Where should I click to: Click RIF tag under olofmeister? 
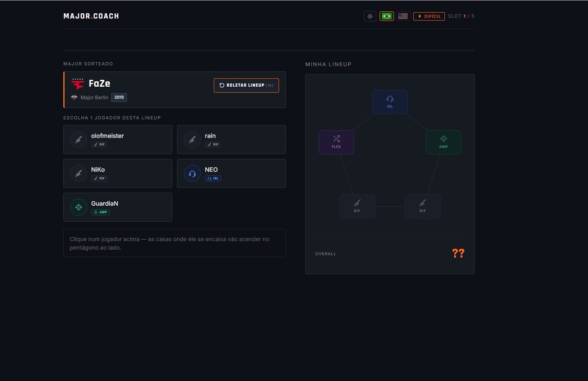point(99,145)
